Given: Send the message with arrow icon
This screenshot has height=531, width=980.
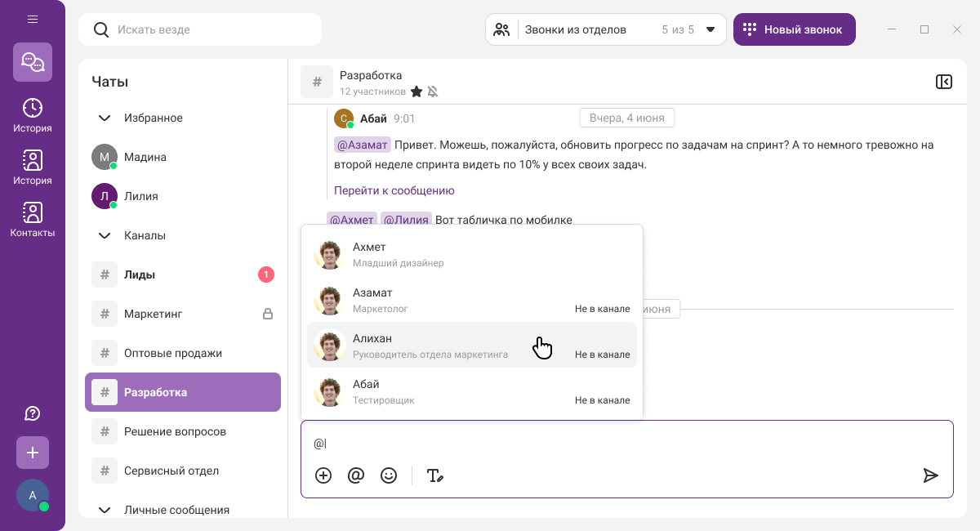Looking at the screenshot, I should point(930,475).
